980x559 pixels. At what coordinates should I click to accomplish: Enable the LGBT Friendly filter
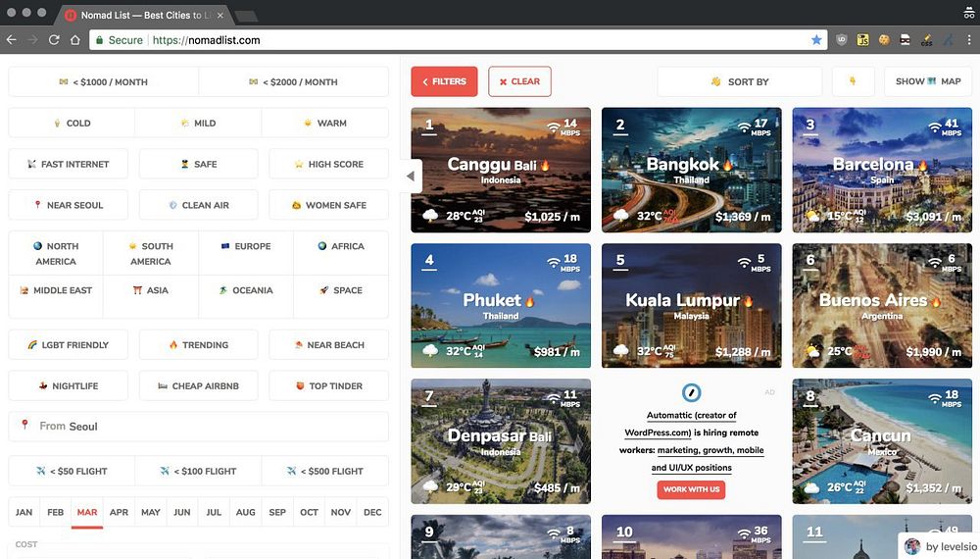69,344
